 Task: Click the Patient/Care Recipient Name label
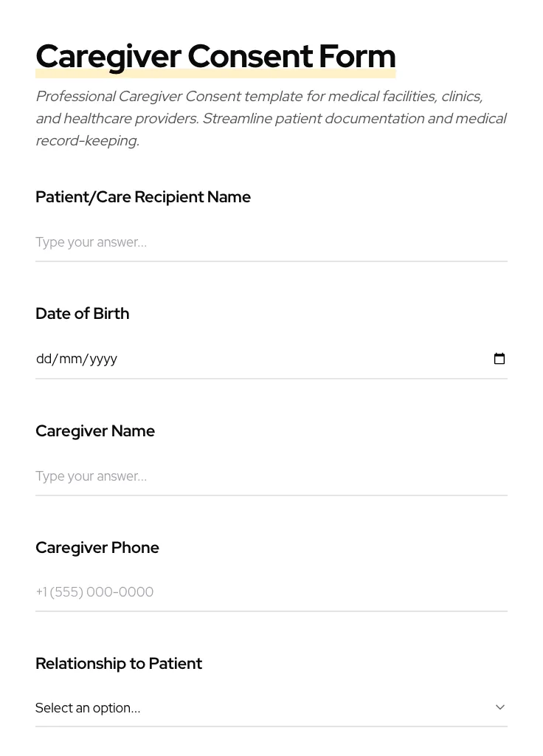143,196
